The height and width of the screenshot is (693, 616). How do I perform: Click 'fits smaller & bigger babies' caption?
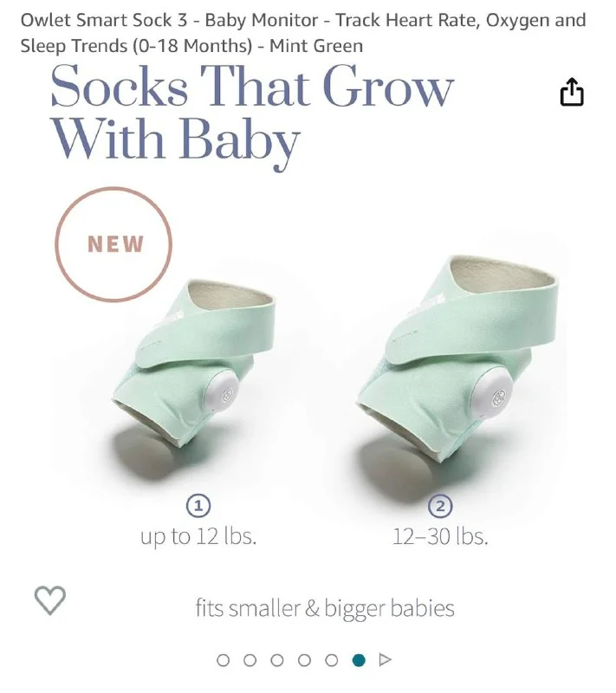pos(325,608)
